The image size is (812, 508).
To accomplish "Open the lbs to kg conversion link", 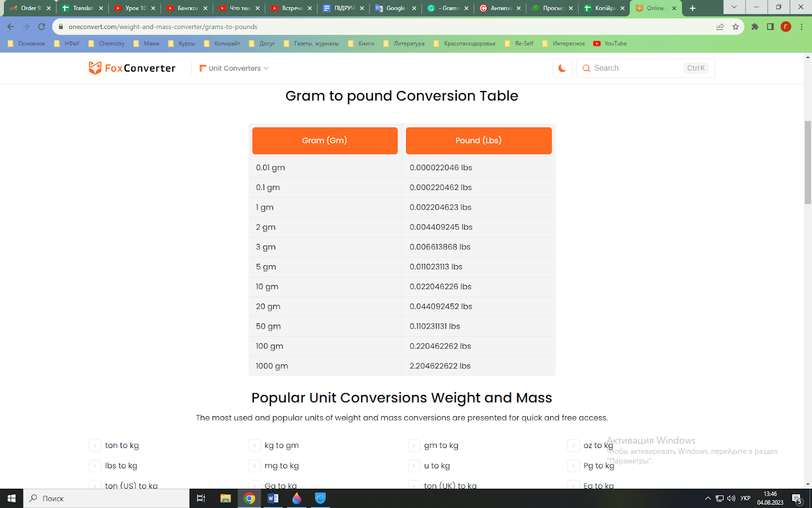I will pos(121,466).
